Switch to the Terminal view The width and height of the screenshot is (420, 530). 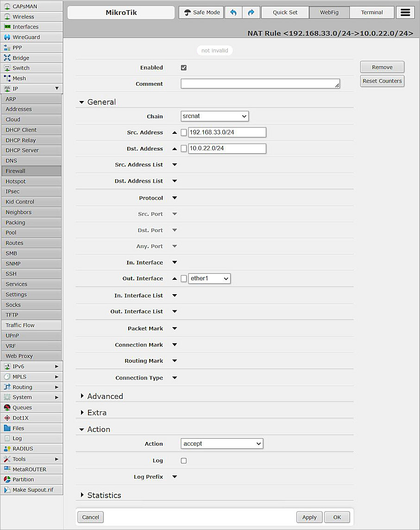pos(372,13)
